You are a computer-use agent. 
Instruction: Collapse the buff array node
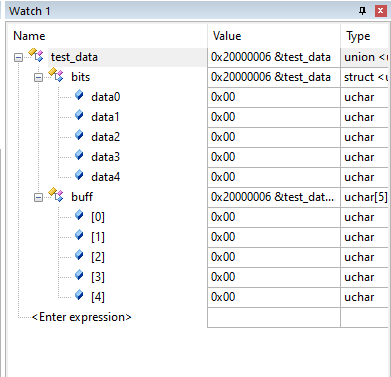pyautogui.click(x=38, y=198)
